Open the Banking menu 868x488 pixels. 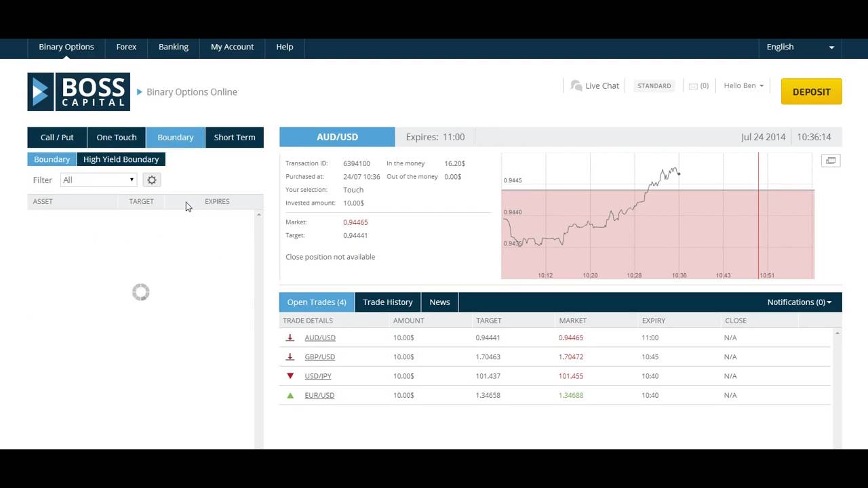coord(174,47)
